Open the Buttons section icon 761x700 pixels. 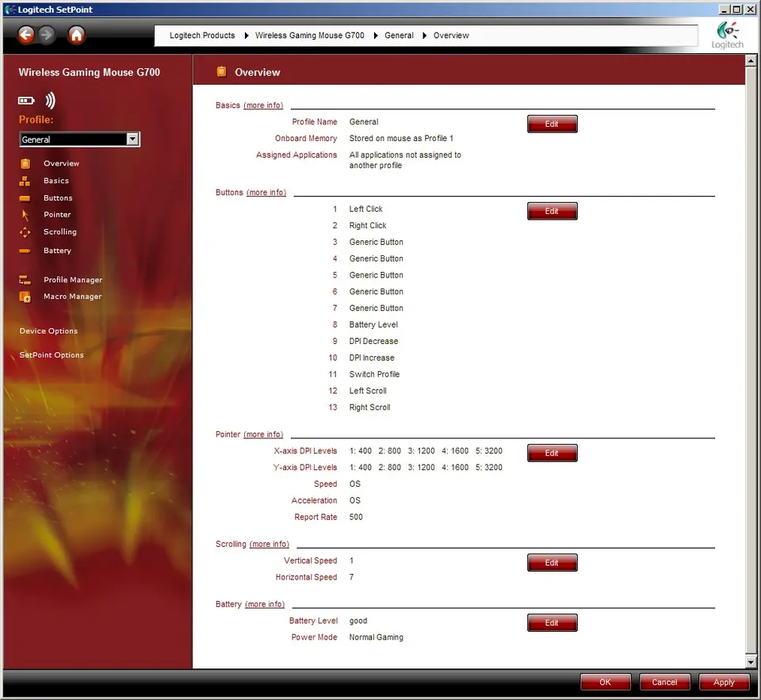click(x=25, y=198)
